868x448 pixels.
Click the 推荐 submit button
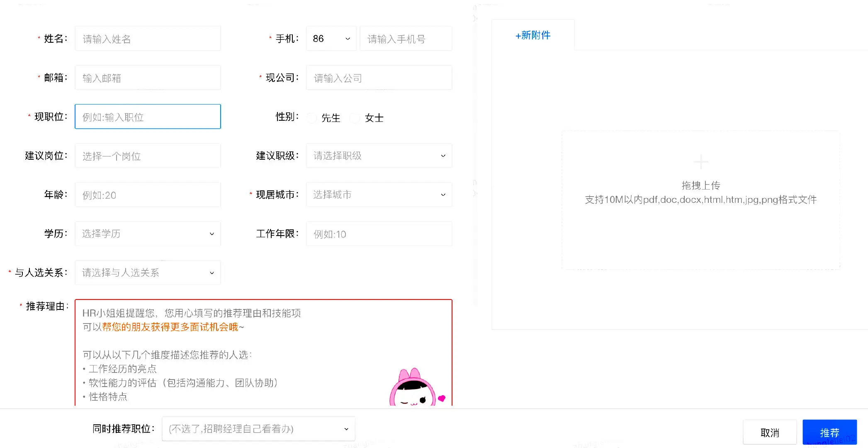(829, 433)
